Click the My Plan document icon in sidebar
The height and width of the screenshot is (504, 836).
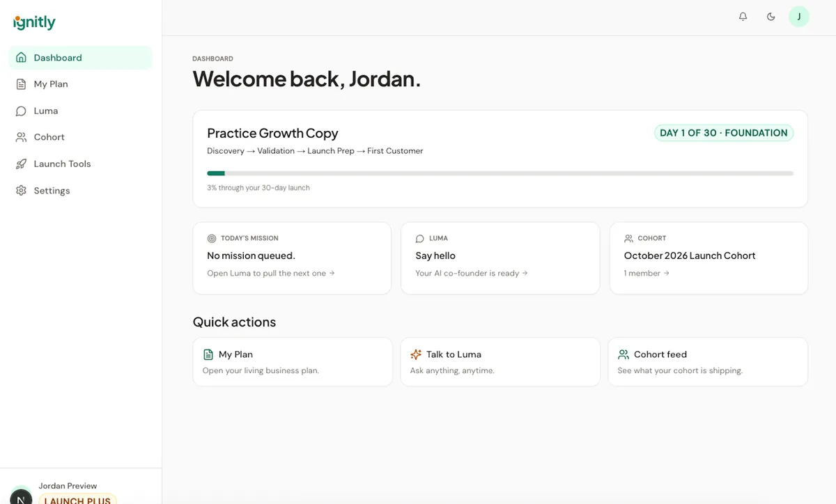tap(21, 84)
